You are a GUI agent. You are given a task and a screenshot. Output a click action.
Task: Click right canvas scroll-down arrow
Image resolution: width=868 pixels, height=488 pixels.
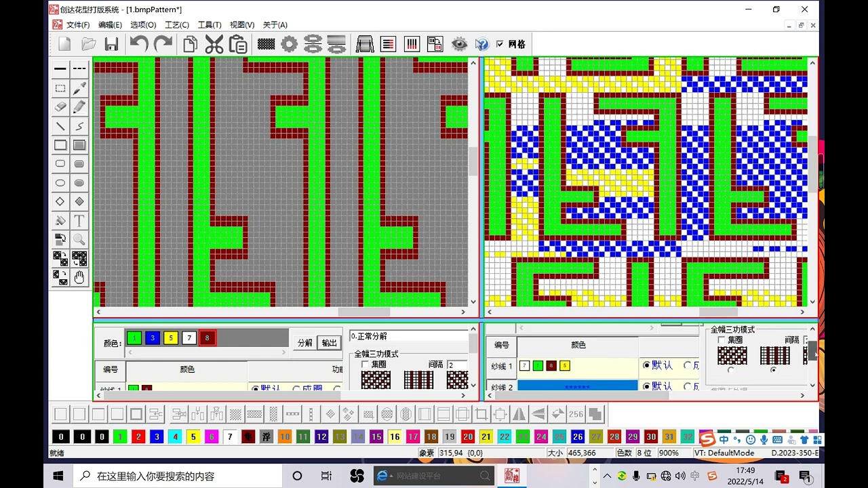coord(812,302)
